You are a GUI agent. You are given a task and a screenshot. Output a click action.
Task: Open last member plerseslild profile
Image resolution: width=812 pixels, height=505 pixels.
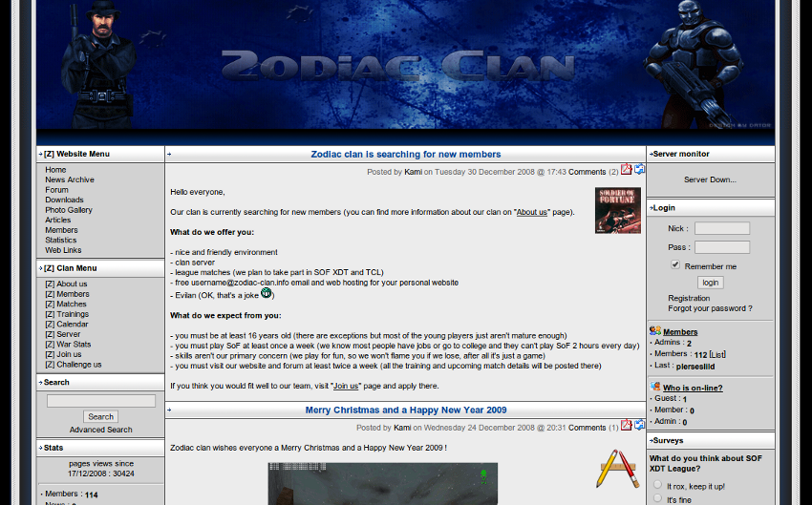694,367
